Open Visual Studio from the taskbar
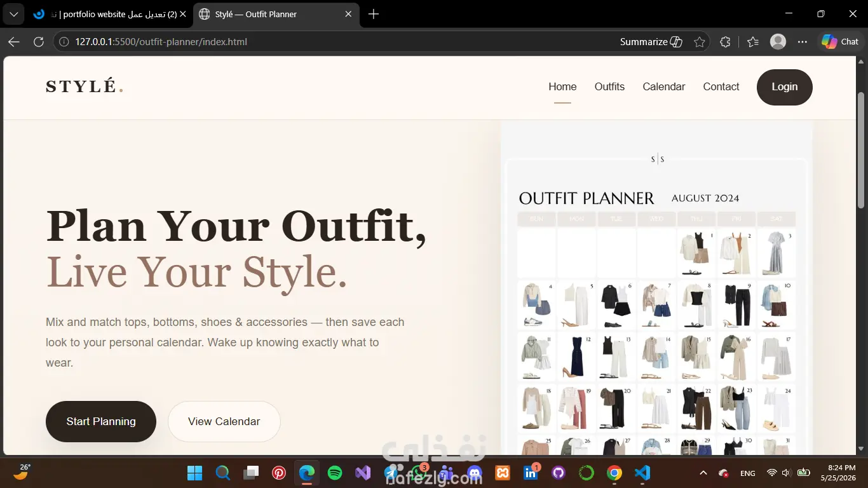 coord(363,473)
